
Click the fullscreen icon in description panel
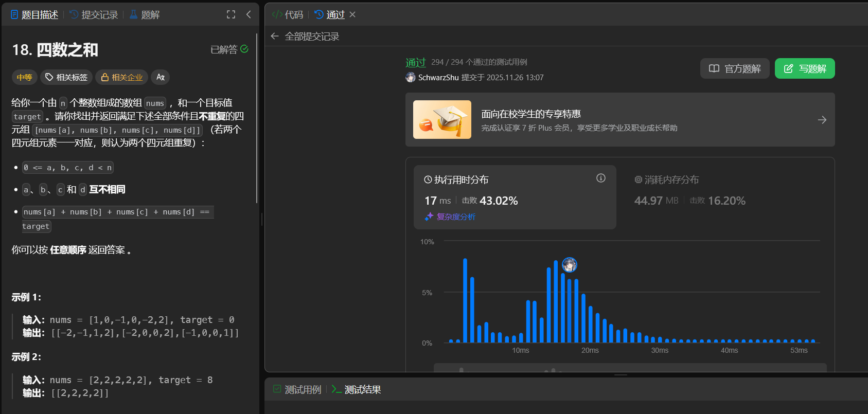[x=231, y=14]
